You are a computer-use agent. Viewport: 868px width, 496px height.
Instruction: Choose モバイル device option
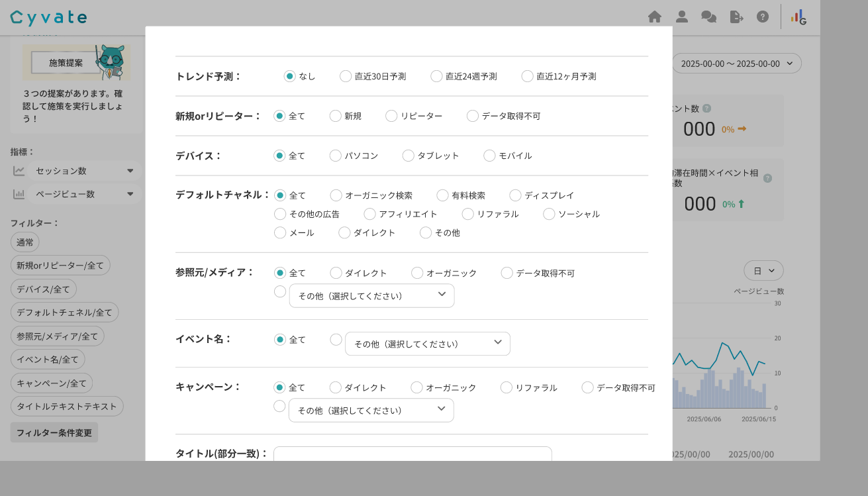coord(489,156)
